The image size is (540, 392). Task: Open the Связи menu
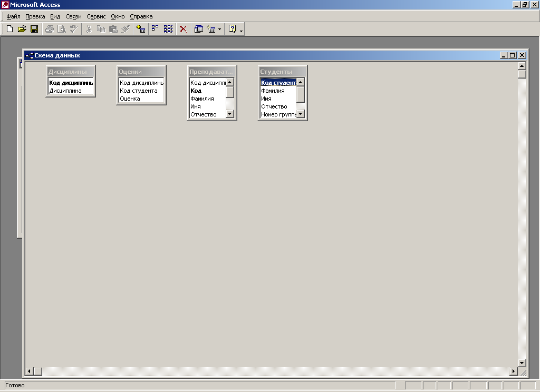tap(73, 16)
